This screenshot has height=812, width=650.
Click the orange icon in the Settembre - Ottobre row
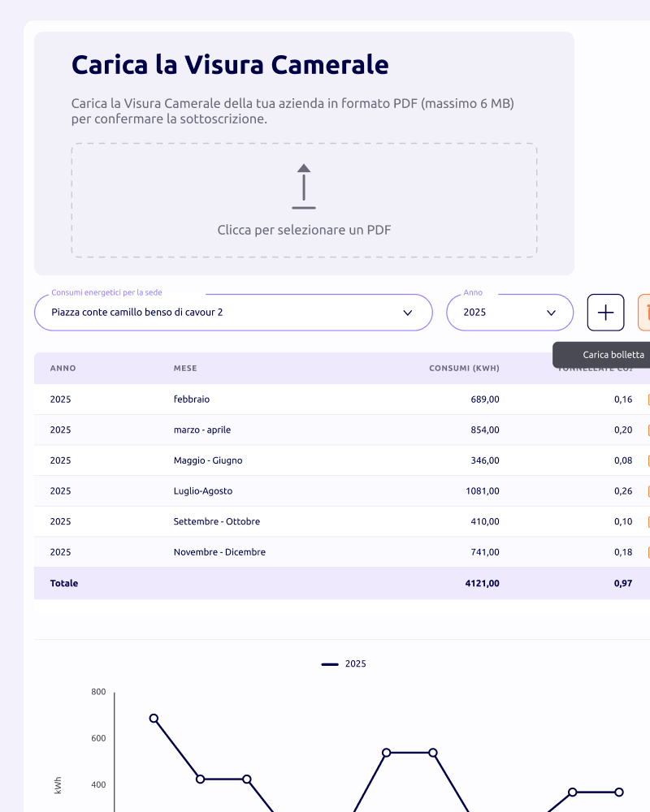tap(648, 521)
